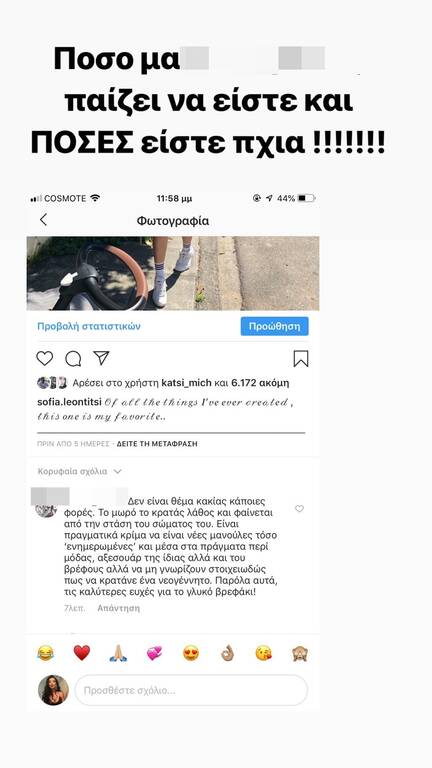The height and width of the screenshot is (768, 432).
Task: Insert the praying hands emoji
Action: tap(118, 653)
